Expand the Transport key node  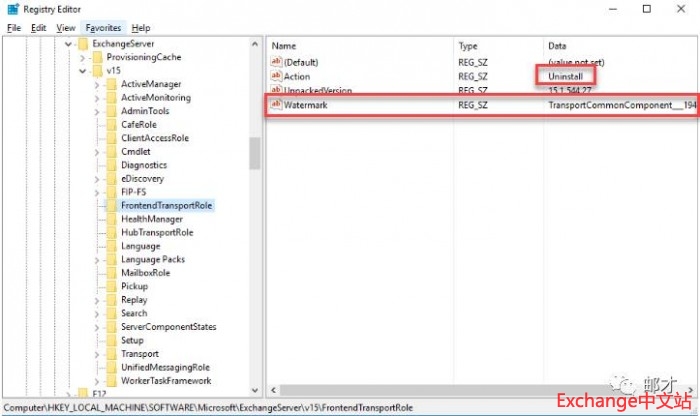point(97,354)
